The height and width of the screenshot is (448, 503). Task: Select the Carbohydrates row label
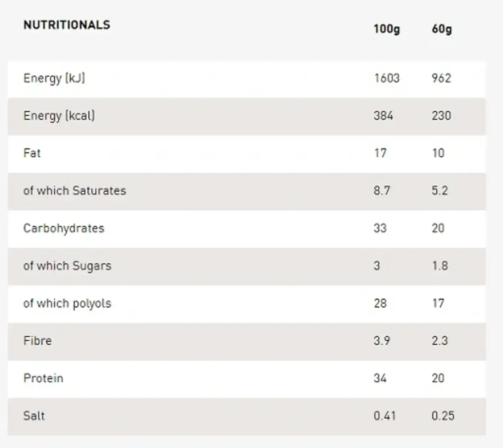point(64,228)
